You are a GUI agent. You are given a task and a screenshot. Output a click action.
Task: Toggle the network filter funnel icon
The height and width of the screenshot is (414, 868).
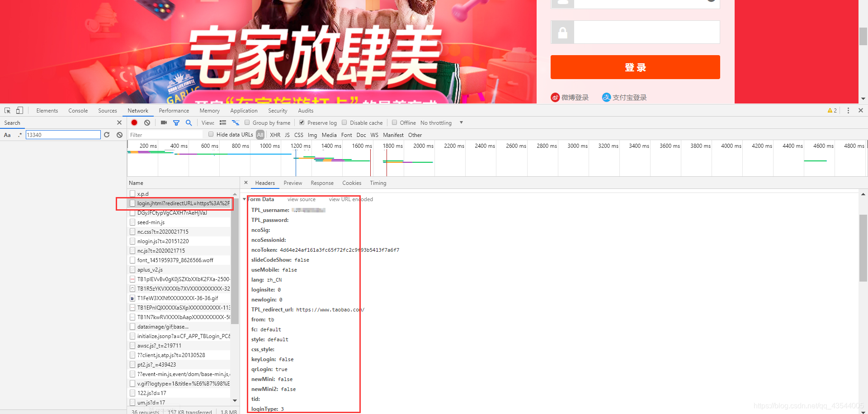176,122
